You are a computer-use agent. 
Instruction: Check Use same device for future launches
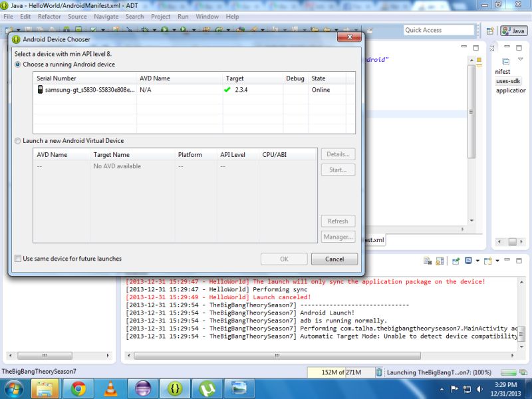coord(17,259)
